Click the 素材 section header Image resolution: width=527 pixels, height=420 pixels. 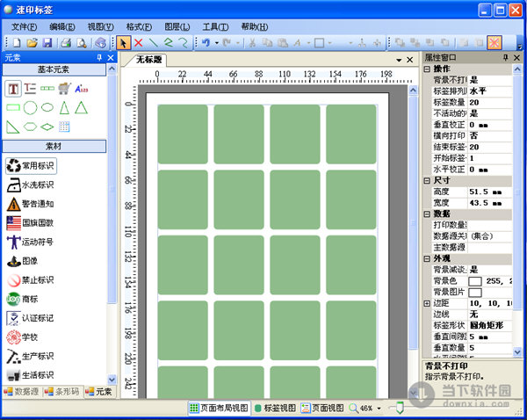(x=54, y=146)
